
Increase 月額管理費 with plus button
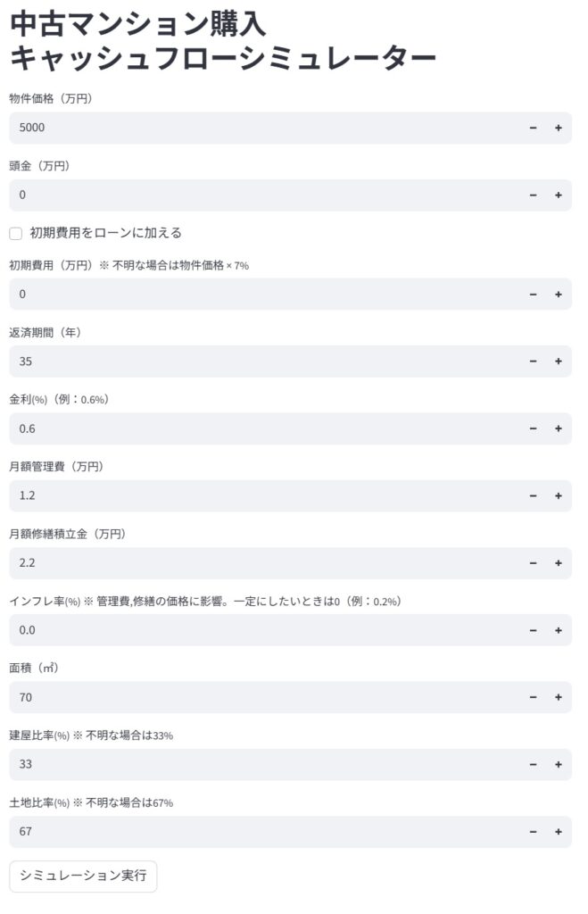559,495
